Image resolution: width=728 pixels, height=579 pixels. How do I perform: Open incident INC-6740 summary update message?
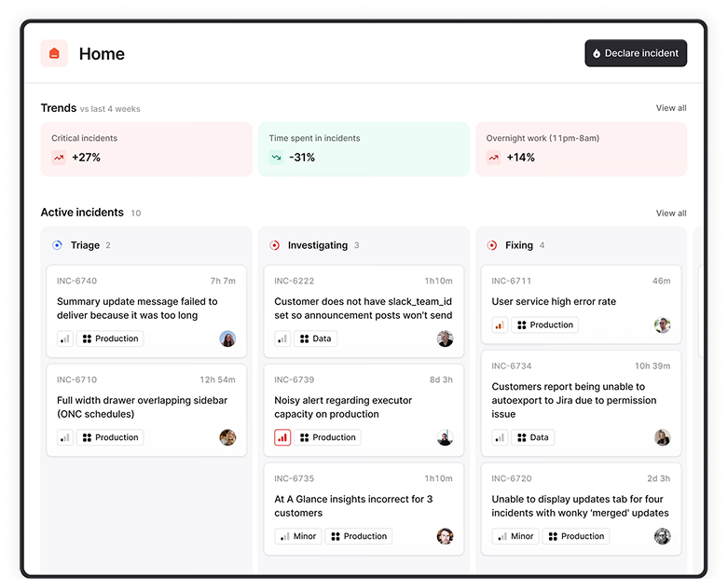(137, 309)
